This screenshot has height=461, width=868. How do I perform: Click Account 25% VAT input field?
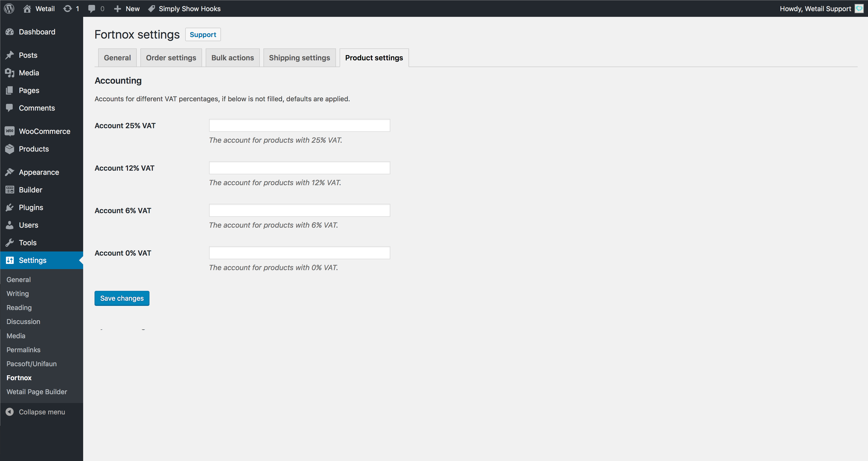coord(299,126)
